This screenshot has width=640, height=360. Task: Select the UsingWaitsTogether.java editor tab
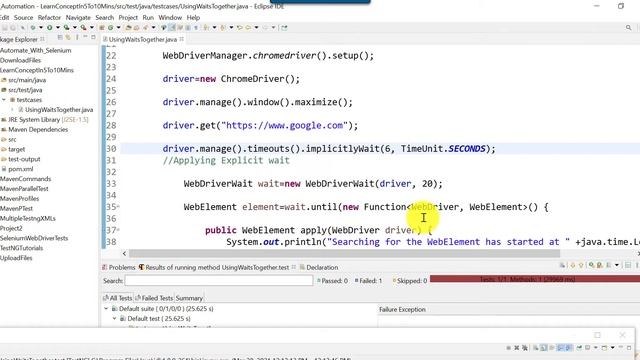tap(143, 39)
